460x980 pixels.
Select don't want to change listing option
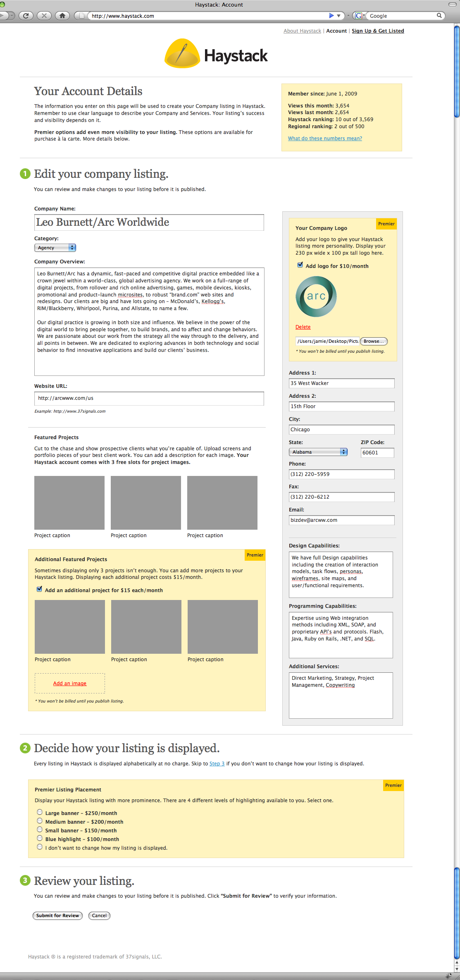coord(40,846)
